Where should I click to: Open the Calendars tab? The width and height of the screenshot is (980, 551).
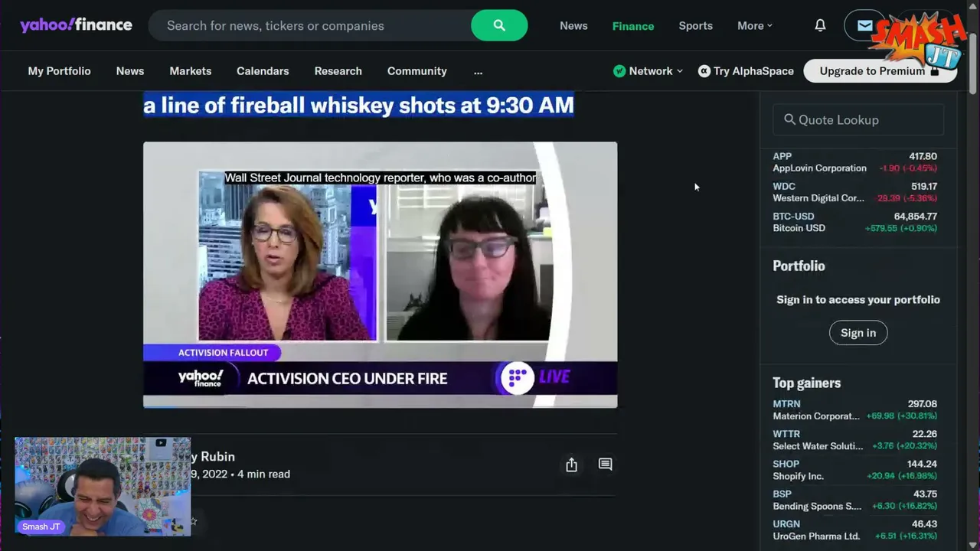pyautogui.click(x=263, y=71)
